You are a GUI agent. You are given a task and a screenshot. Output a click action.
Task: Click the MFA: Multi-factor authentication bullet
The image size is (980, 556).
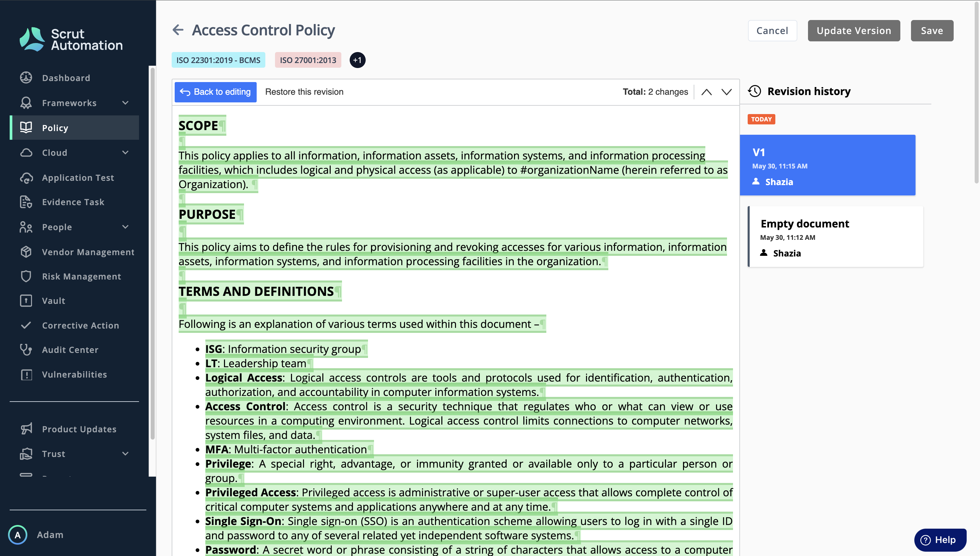(286, 450)
